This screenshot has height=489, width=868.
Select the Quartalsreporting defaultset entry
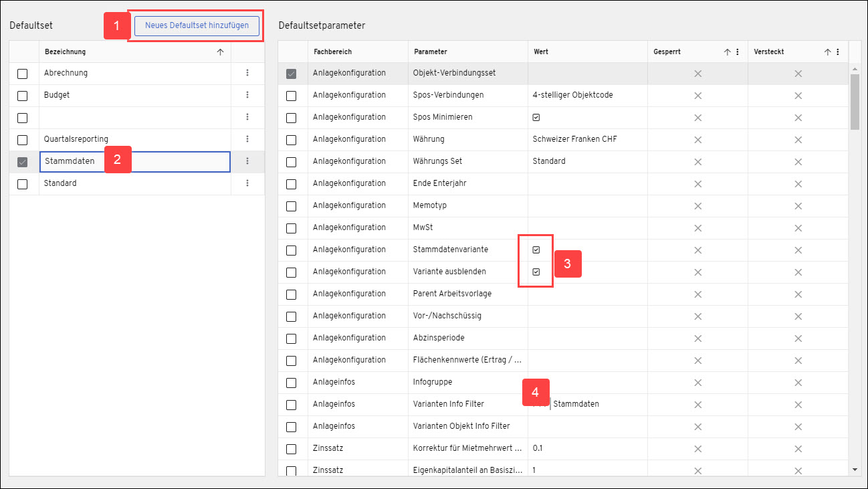tap(76, 139)
